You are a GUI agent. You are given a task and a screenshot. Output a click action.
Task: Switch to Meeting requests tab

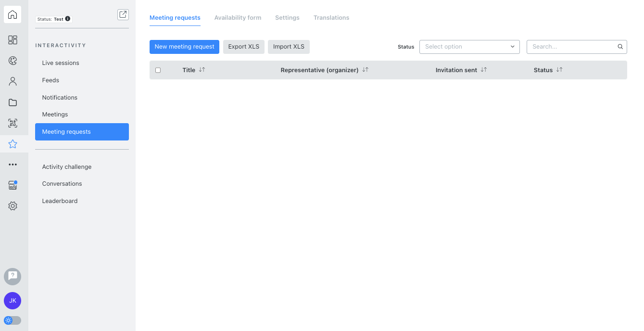[175, 18]
